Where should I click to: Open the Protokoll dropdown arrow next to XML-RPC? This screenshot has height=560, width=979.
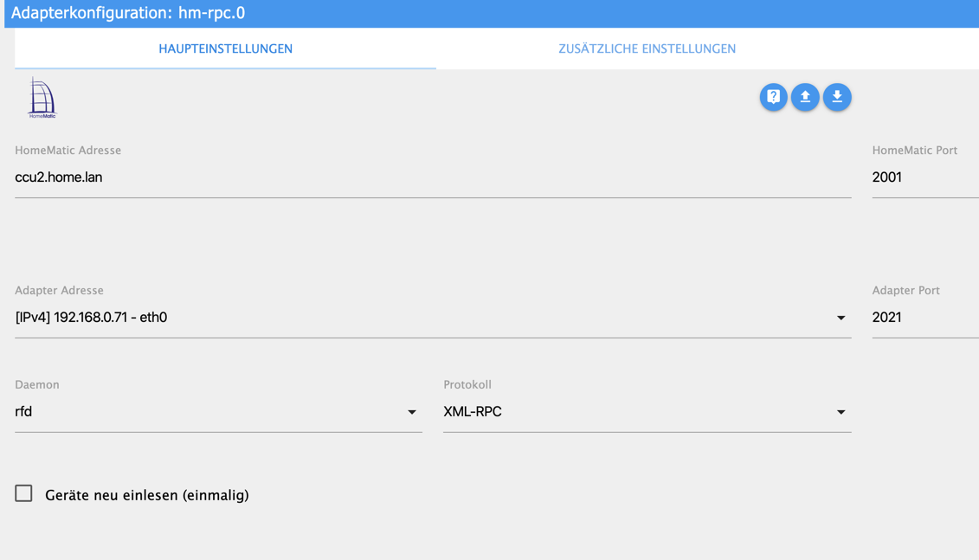841,412
